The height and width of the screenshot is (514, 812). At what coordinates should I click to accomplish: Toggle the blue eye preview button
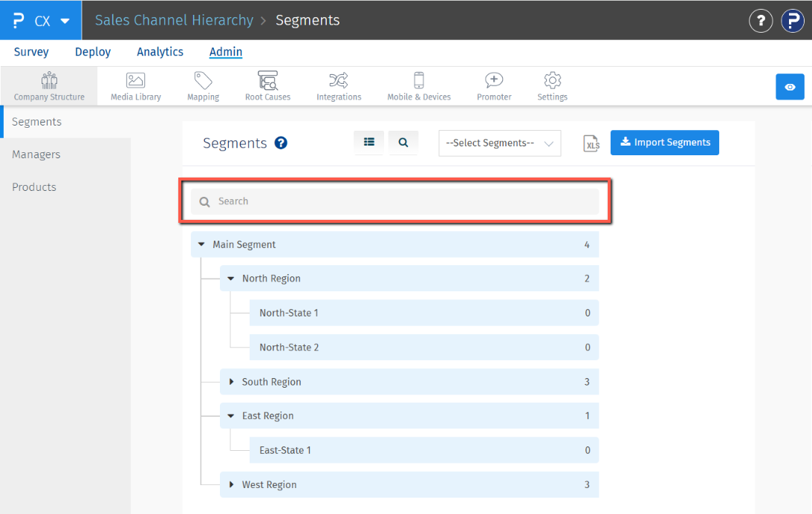[790, 87]
